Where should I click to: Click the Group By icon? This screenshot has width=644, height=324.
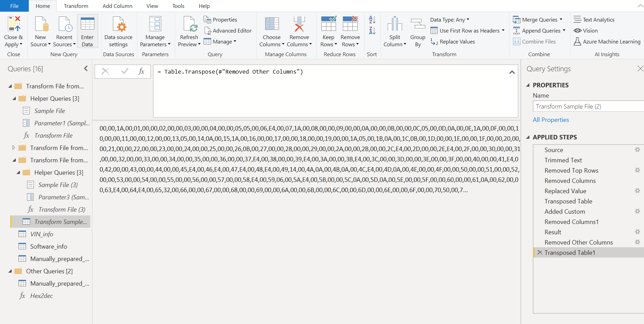418,24
